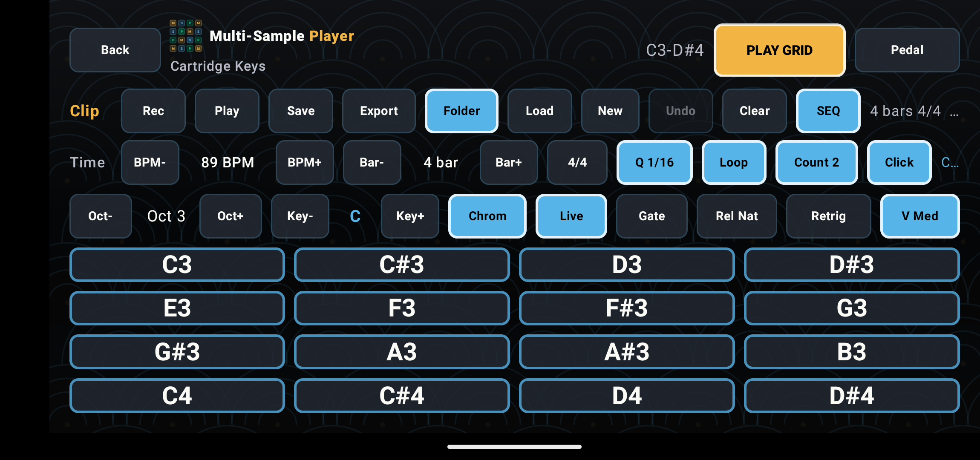Add a bar with Bar+
This screenshot has width=980, height=460.
[x=509, y=162]
